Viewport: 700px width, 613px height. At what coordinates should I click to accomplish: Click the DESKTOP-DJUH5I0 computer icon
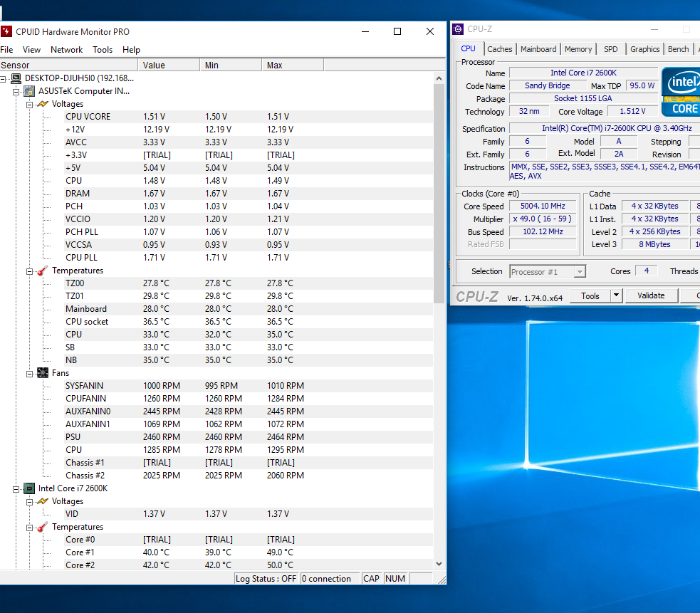pyautogui.click(x=16, y=78)
